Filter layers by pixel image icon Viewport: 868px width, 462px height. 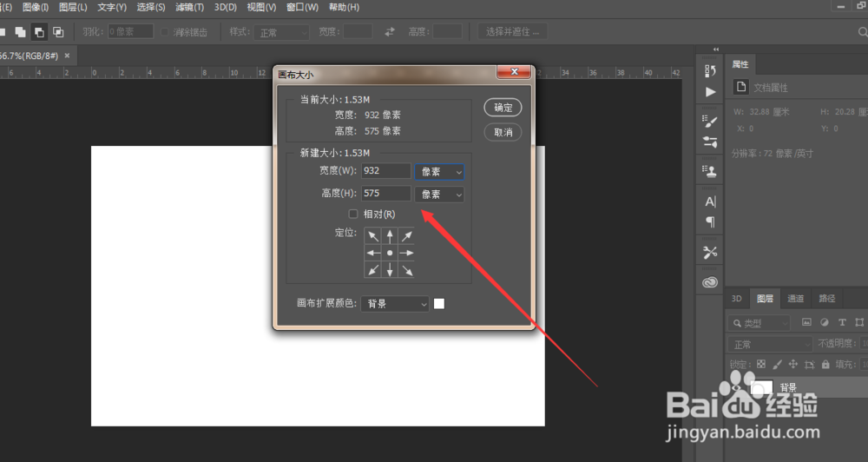(x=806, y=322)
